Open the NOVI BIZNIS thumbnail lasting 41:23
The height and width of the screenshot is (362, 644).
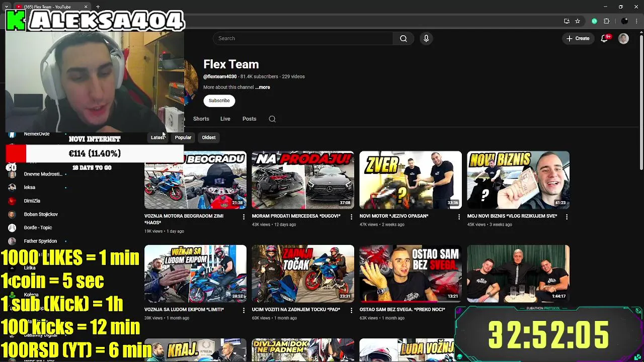pos(518,180)
